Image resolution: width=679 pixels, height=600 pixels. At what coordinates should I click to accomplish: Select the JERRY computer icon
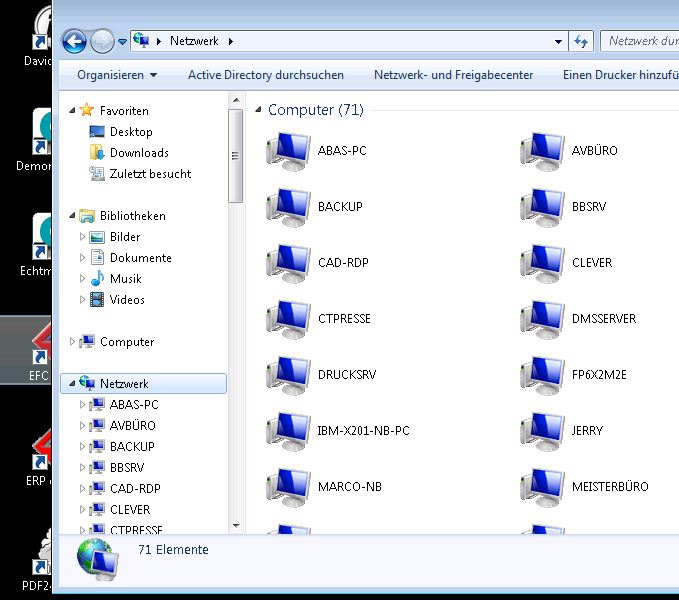pyautogui.click(x=542, y=431)
